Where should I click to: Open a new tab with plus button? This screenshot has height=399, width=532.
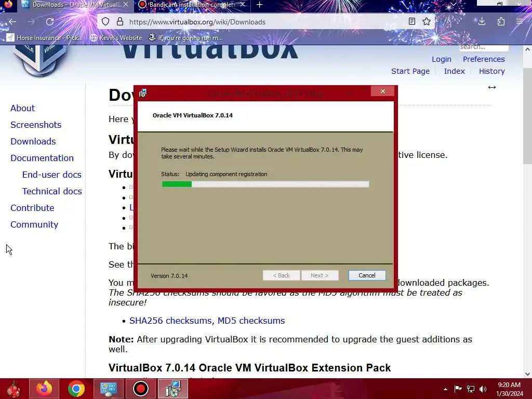click(260, 5)
